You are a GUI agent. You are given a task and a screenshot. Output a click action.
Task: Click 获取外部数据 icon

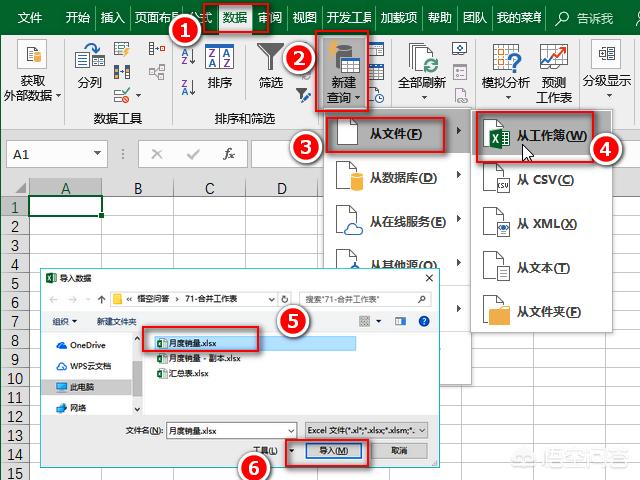(x=32, y=54)
